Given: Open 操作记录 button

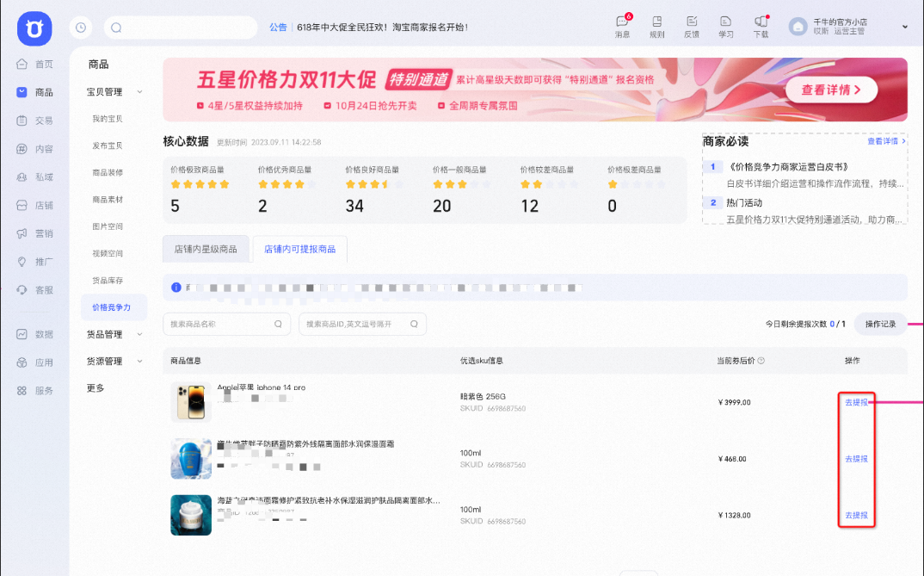Looking at the screenshot, I should 880,324.
